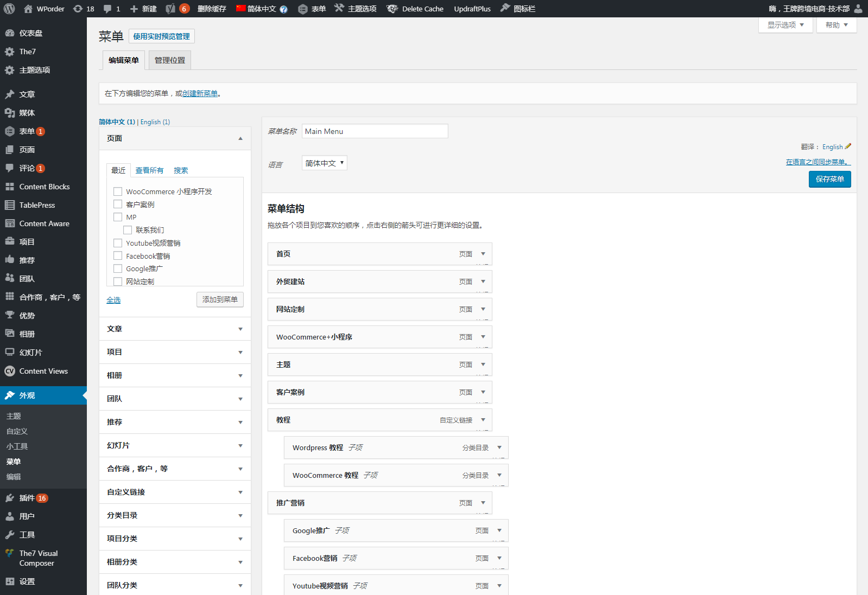Viewport: 868px width, 595px height.
Task: Click the 保存菜单 button
Action: (829, 179)
